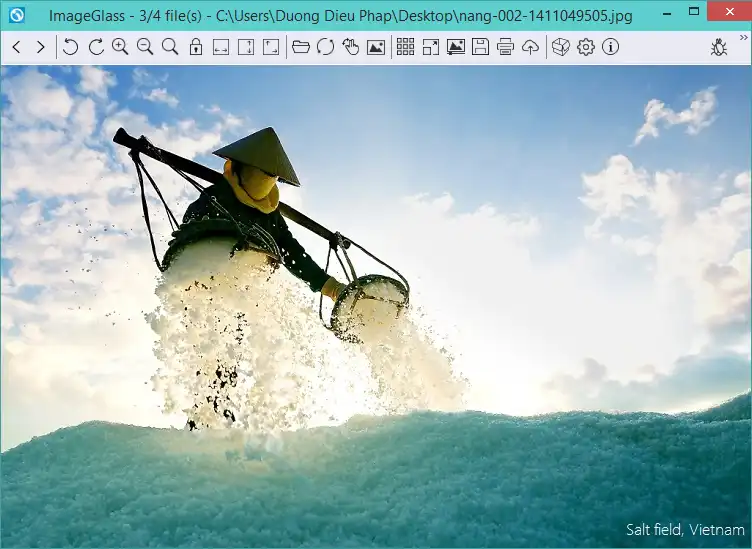Open an image file via folder icon

[300, 47]
